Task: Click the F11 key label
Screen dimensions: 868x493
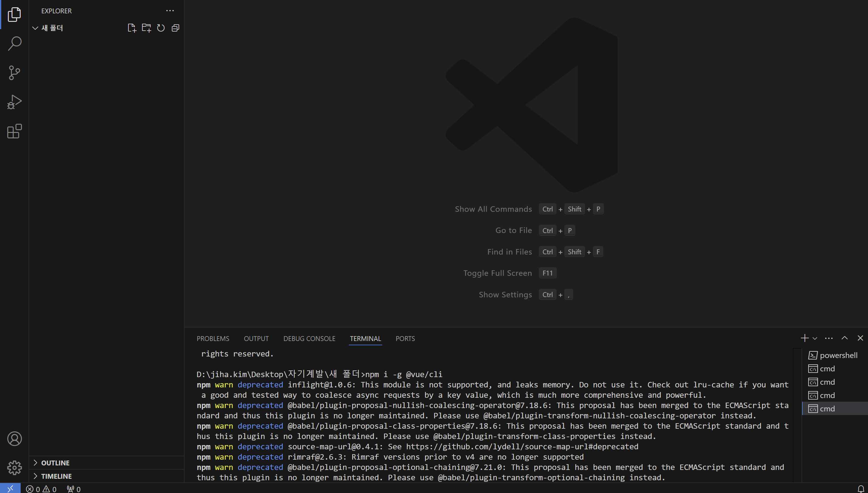Action: (x=547, y=273)
